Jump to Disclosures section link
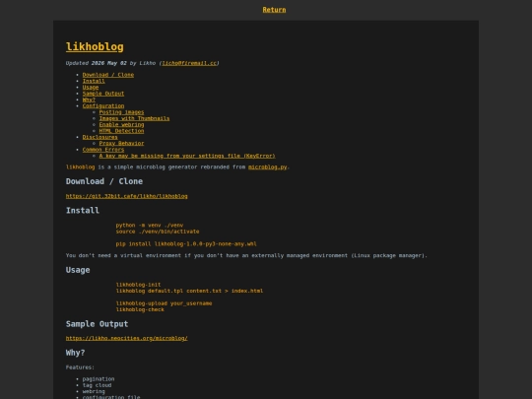532x399 pixels. [x=100, y=137]
